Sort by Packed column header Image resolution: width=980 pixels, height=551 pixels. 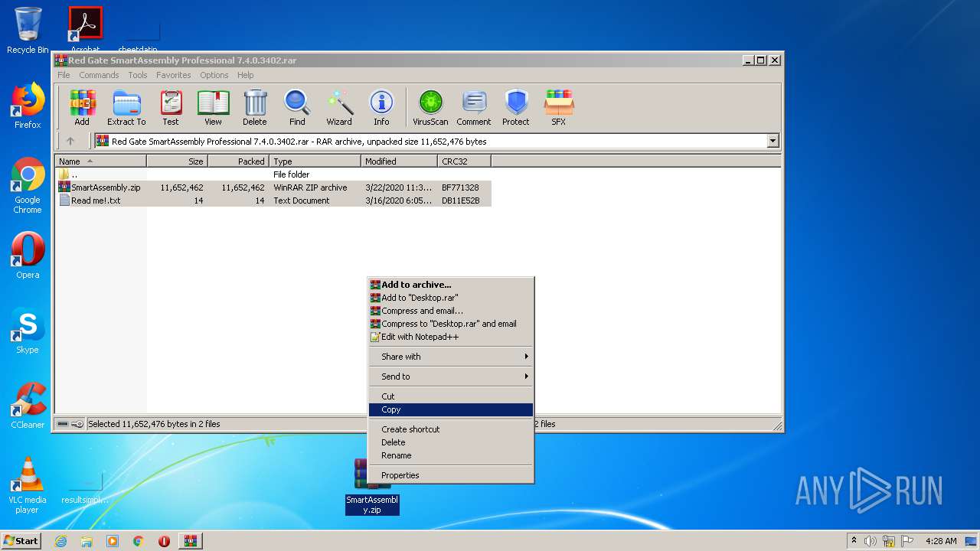click(x=239, y=161)
